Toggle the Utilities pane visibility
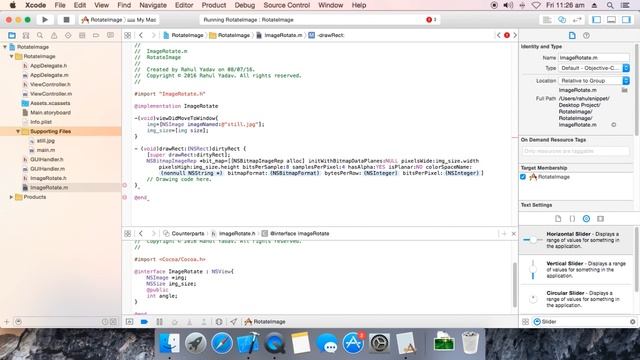 pos(627,20)
